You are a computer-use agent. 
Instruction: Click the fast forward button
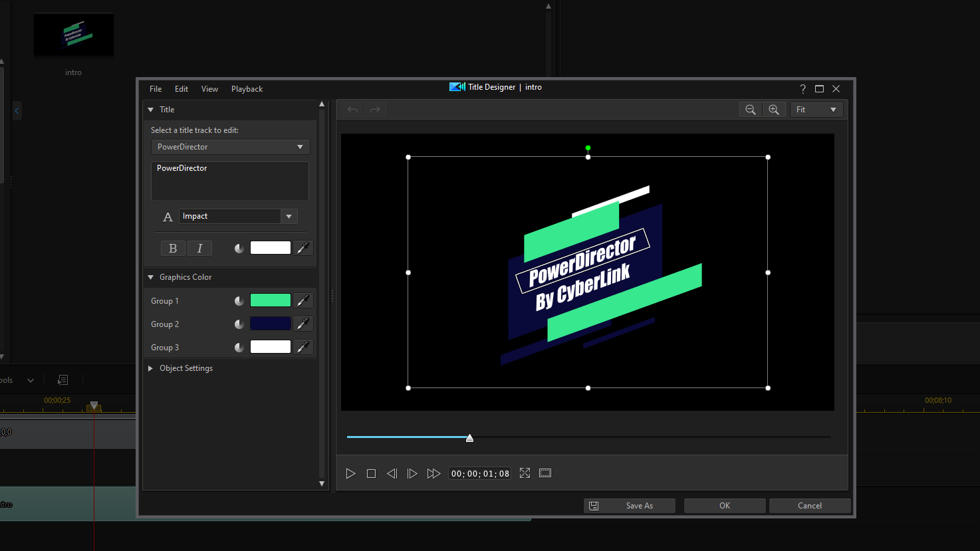pyautogui.click(x=433, y=473)
